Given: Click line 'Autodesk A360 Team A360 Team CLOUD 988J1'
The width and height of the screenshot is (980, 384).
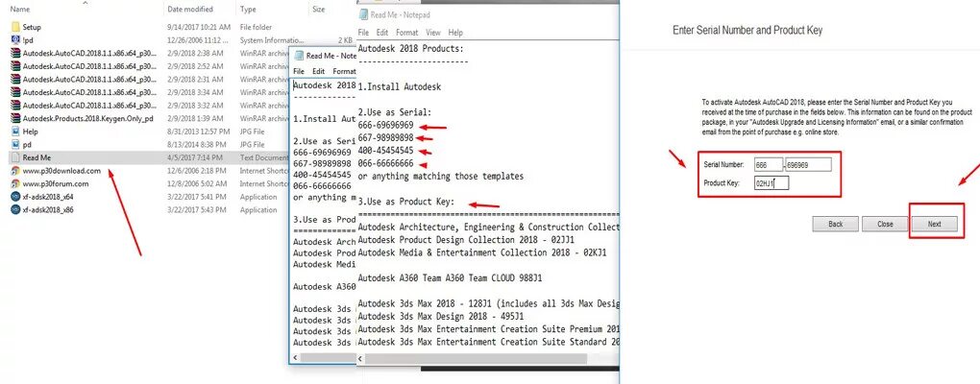Looking at the screenshot, I should [449, 277].
